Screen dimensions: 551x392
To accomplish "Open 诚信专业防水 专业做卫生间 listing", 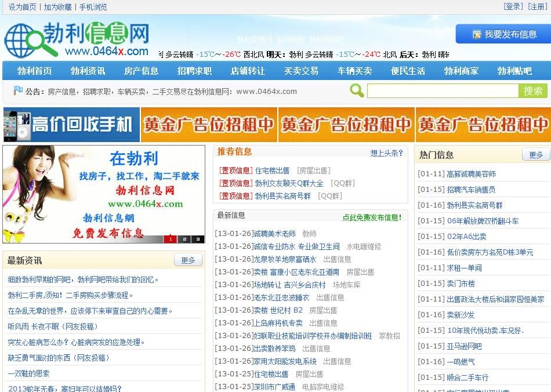I will tap(296, 246).
